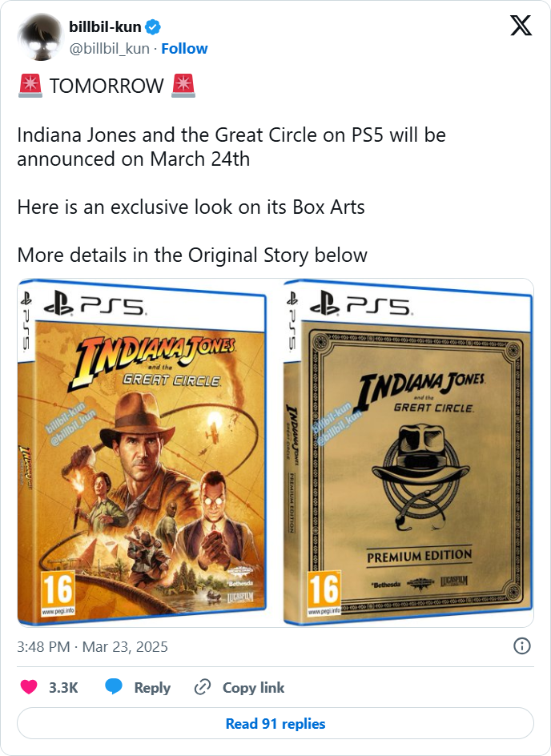Click the Reply text label
Image resolution: width=551 pixels, height=756 pixels.
tap(152, 688)
